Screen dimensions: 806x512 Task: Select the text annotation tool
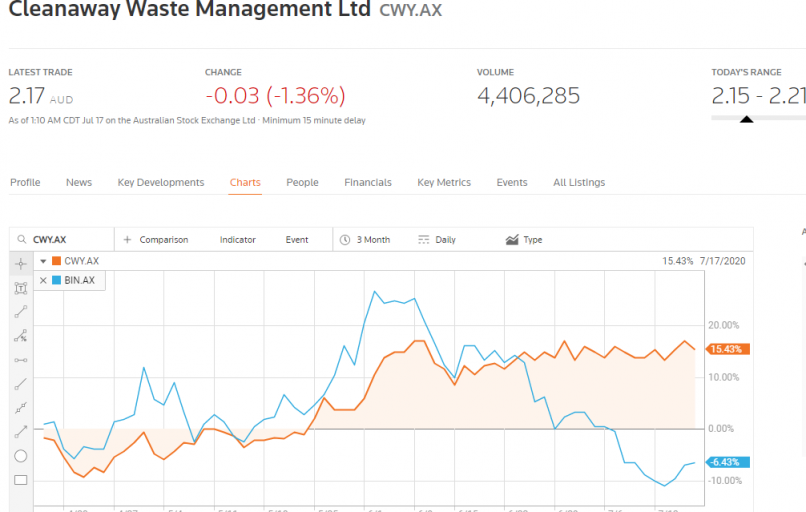tap(21, 288)
